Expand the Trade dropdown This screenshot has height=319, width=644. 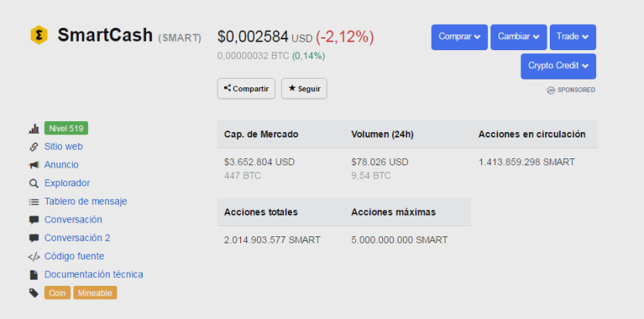click(x=573, y=37)
